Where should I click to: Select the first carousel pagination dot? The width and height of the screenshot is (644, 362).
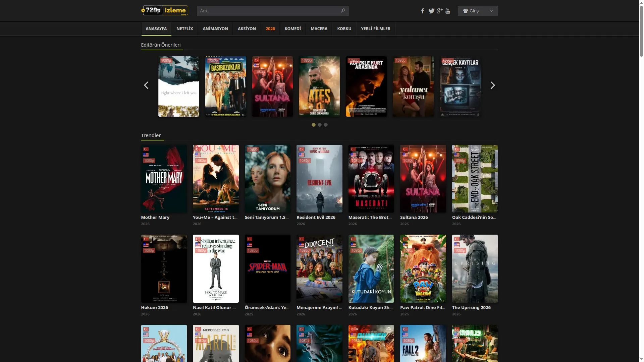314,125
